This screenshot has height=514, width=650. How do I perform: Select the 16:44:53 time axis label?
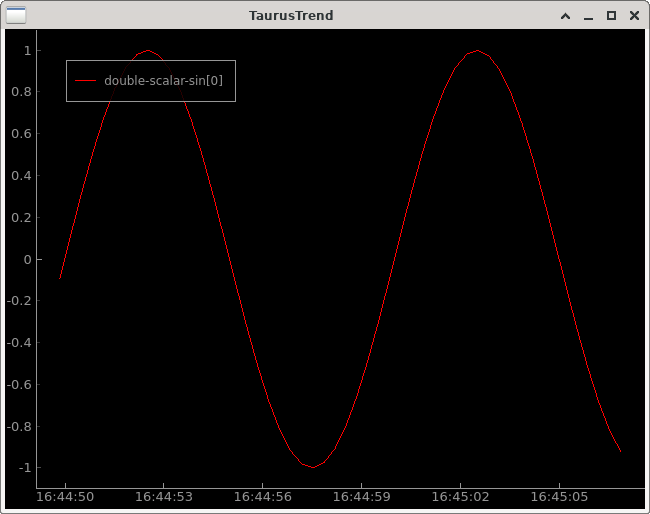164,497
